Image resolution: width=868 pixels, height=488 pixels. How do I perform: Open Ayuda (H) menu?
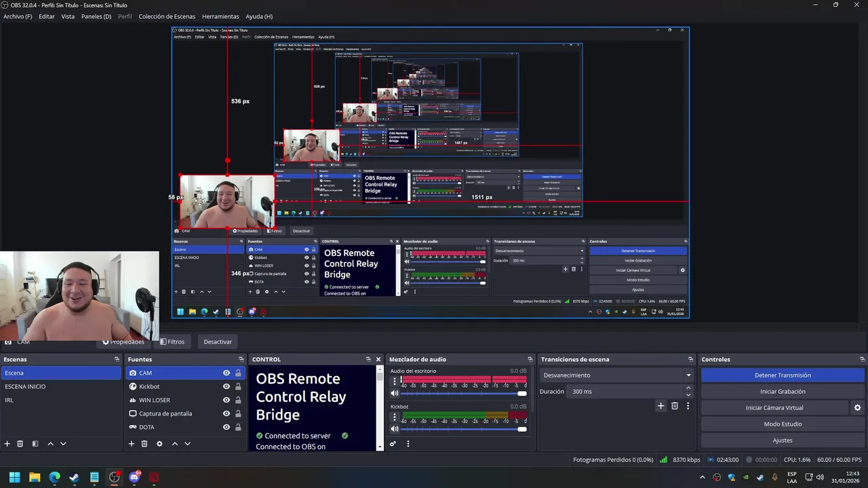(259, 16)
